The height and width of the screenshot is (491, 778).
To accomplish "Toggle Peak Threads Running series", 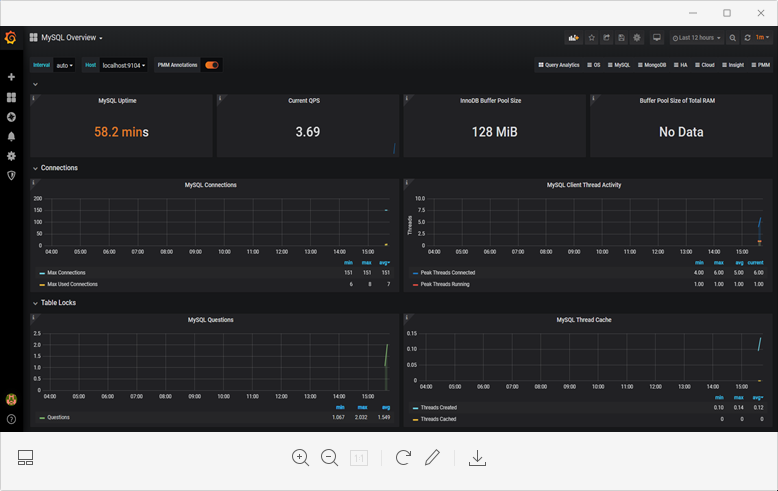I will coord(445,284).
